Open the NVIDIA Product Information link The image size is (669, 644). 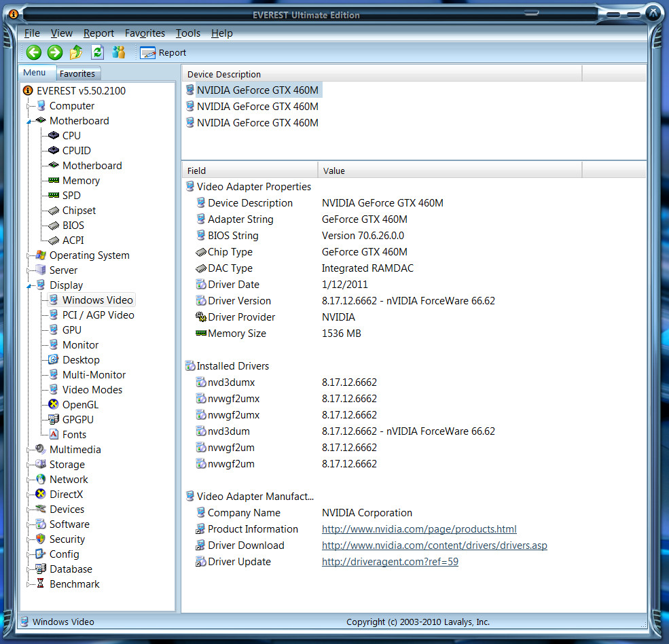pos(419,529)
